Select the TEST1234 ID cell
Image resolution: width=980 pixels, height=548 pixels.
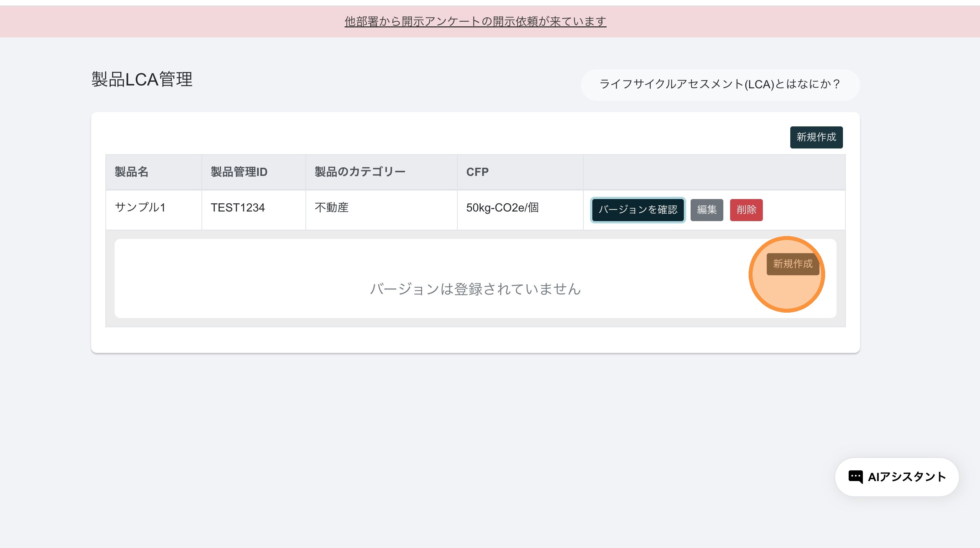(238, 208)
